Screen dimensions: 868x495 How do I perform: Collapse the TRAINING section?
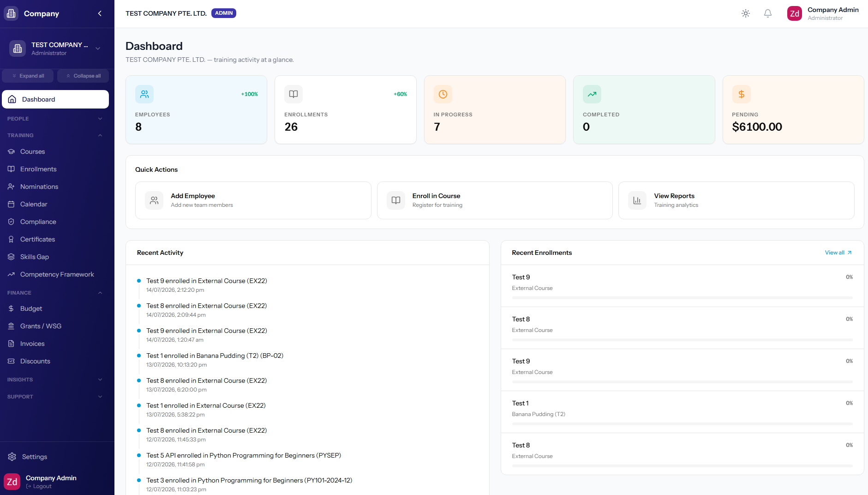click(x=55, y=135)
